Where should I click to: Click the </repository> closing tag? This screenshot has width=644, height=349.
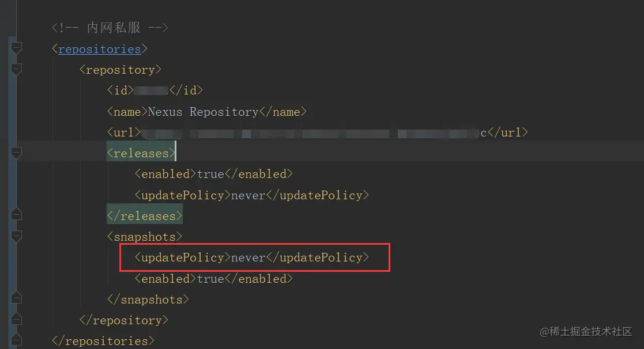pyautogui.click(x=123, y=320)
